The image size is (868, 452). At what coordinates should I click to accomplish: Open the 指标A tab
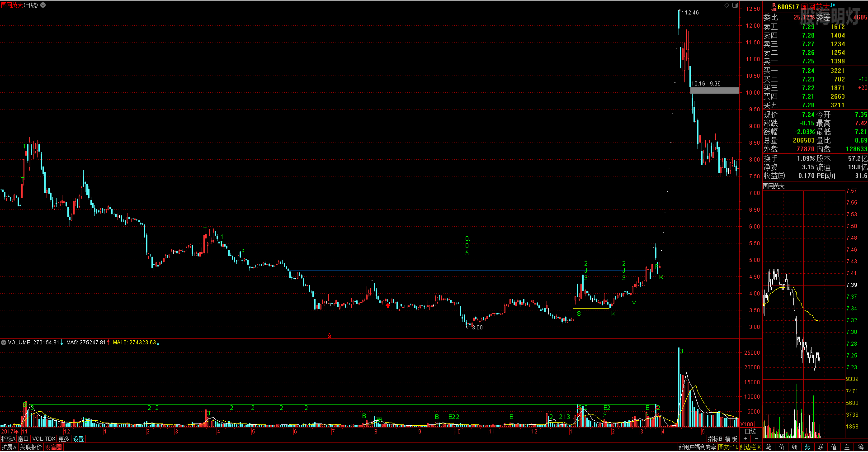pyautogui.click(x=8, y=439)
